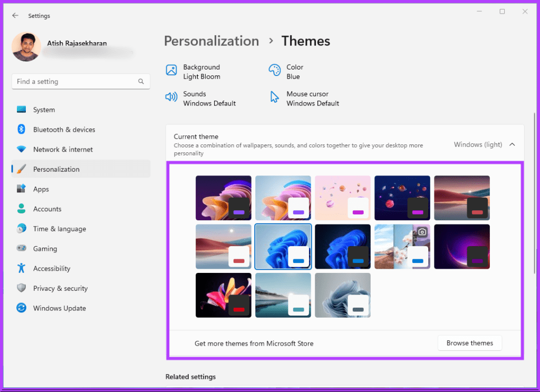
Task: Go back to Personalization breadcrumb
Action: point(211,41)
